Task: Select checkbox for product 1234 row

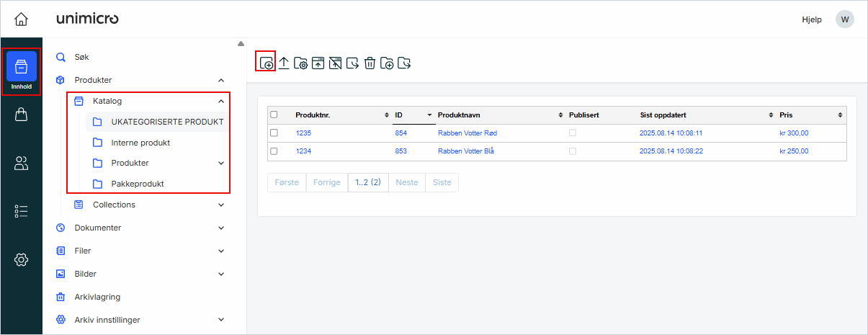Action: point(274,151)
